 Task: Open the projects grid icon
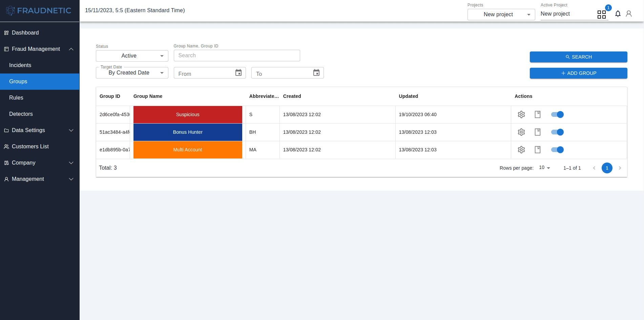click(x=602, y=14)
